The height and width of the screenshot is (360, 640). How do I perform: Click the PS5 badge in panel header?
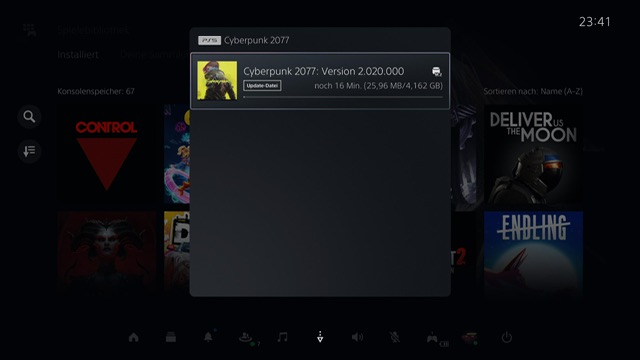(209, 40)
